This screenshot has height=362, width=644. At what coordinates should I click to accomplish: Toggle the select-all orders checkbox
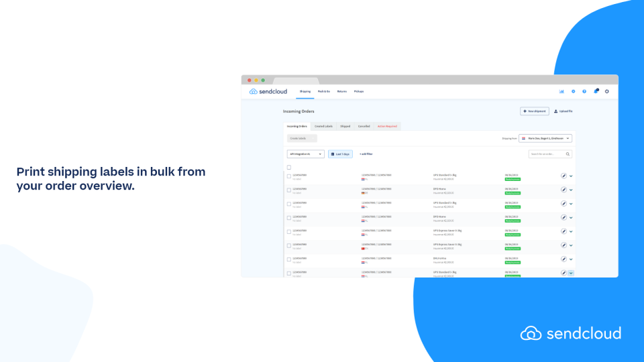tap(288, 168)
